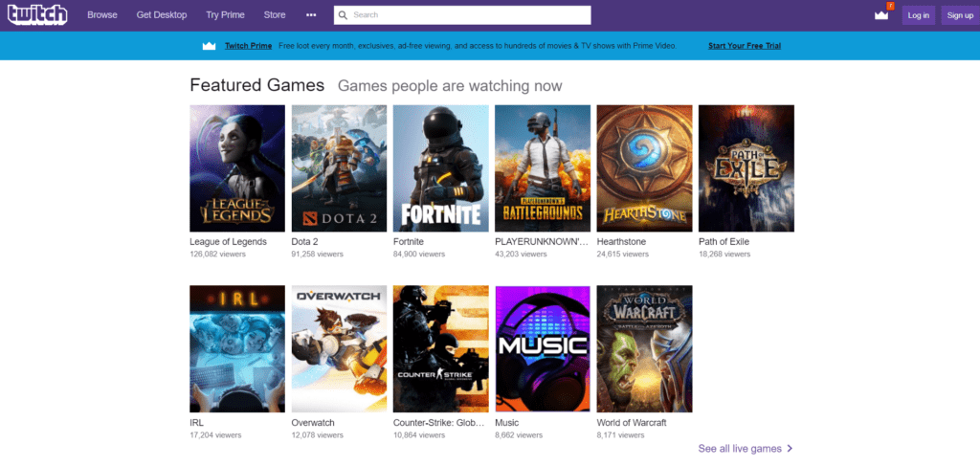The height and width of the screenshot is (466, 980).
Task: Open the Dota 2 cover art
Action: (x=340, y=168)
